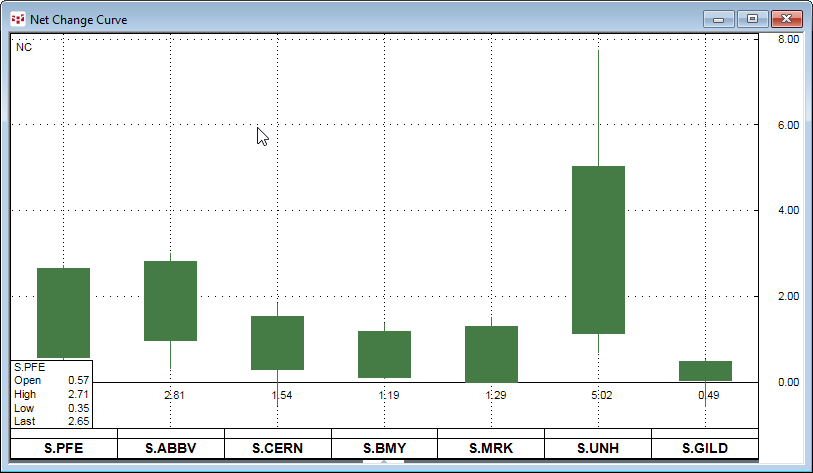This screenshot has height=473, width=813.
Task: Select the S.MRK symbol label
Action: [491, 448]
